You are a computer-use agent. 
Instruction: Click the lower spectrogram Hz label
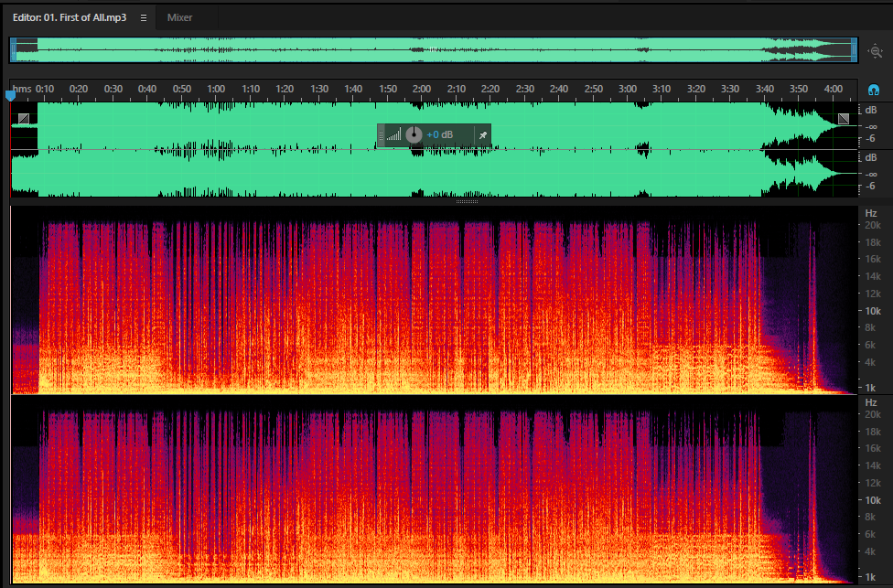point(871,401)
